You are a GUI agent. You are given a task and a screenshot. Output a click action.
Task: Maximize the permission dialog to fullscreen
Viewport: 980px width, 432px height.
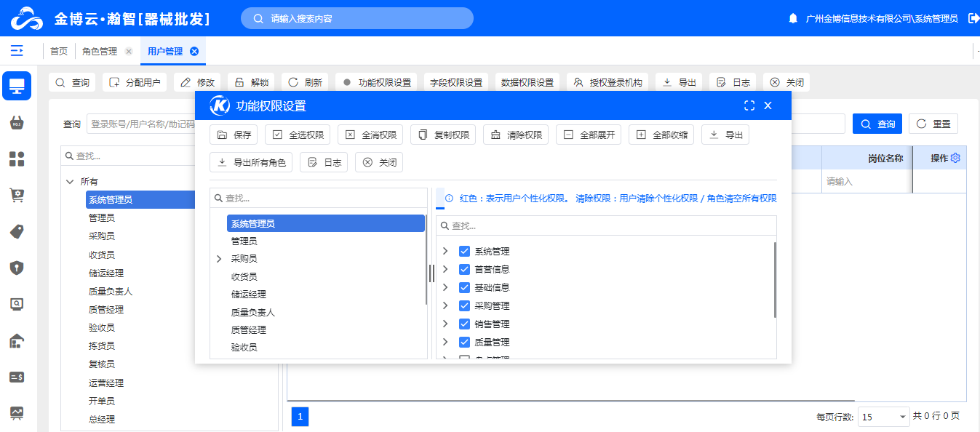pyautogui.click(x=749, y=106)
